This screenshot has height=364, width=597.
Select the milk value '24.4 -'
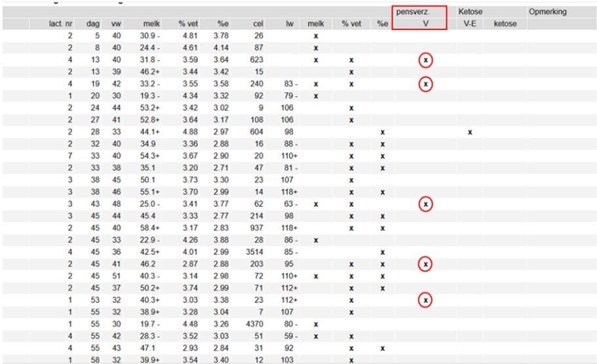(149, 48)
